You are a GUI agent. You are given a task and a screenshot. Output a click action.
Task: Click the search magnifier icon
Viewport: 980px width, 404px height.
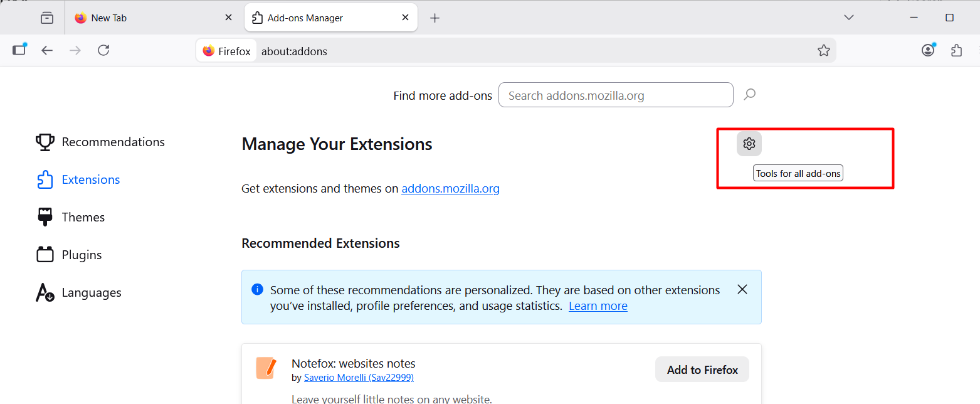tap(749, 95)
